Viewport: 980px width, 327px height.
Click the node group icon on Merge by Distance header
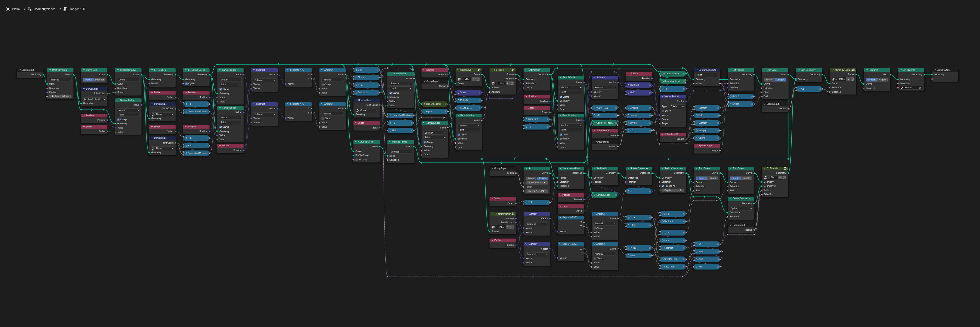click(854, 70)
